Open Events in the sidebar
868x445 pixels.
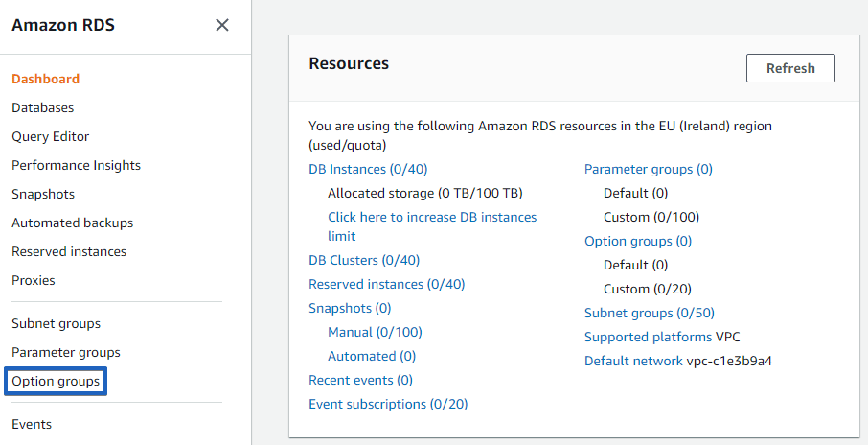coord(32,424)
